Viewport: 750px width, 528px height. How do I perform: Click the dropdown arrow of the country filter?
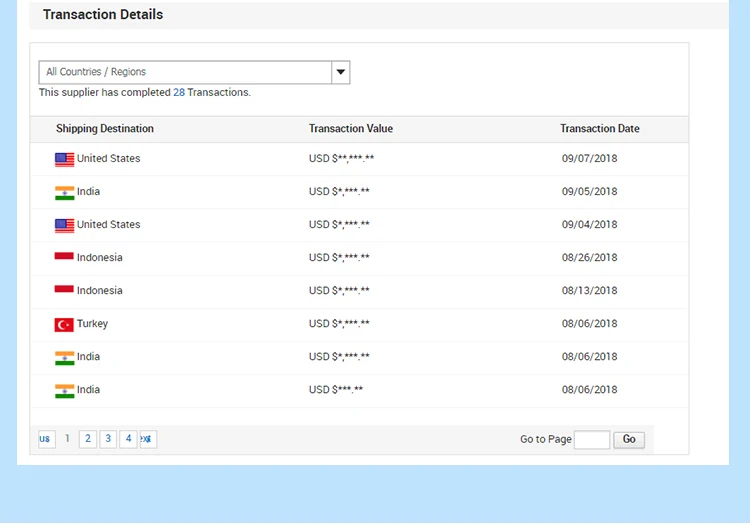tap(340, 72)
